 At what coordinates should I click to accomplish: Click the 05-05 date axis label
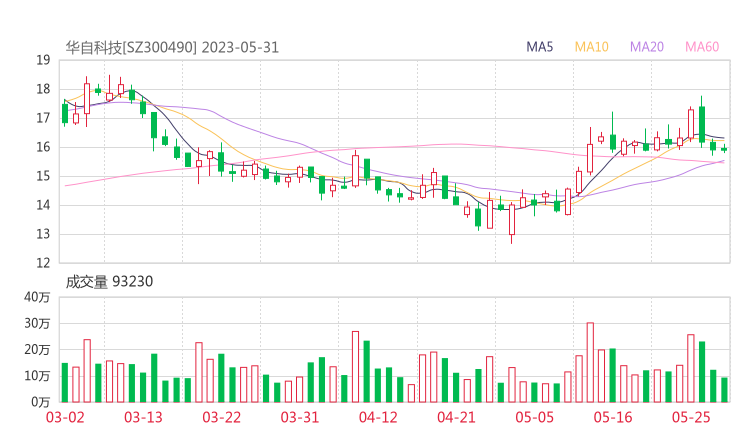point(534,417)
